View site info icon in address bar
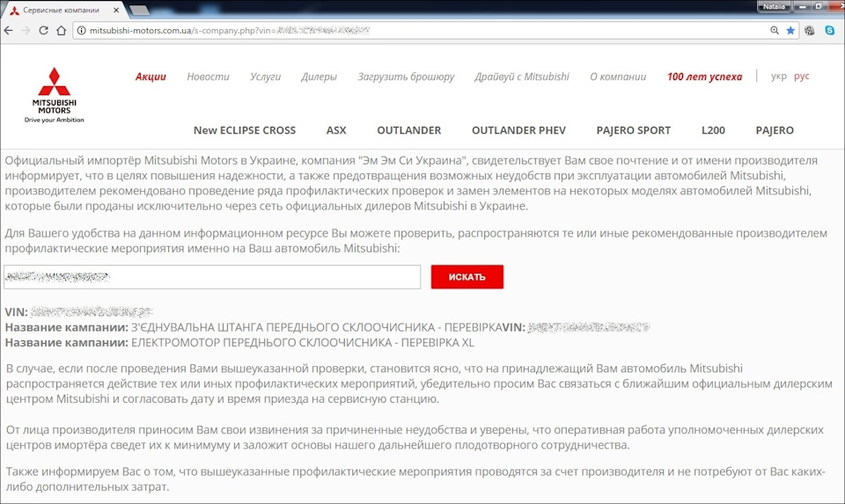Image resolution: width=845 pixels, height=504 pixels. click(81, 30)
